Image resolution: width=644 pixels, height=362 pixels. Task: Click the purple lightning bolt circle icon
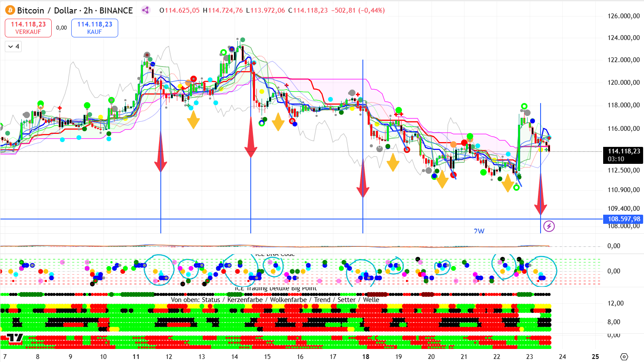pos(549,226)
